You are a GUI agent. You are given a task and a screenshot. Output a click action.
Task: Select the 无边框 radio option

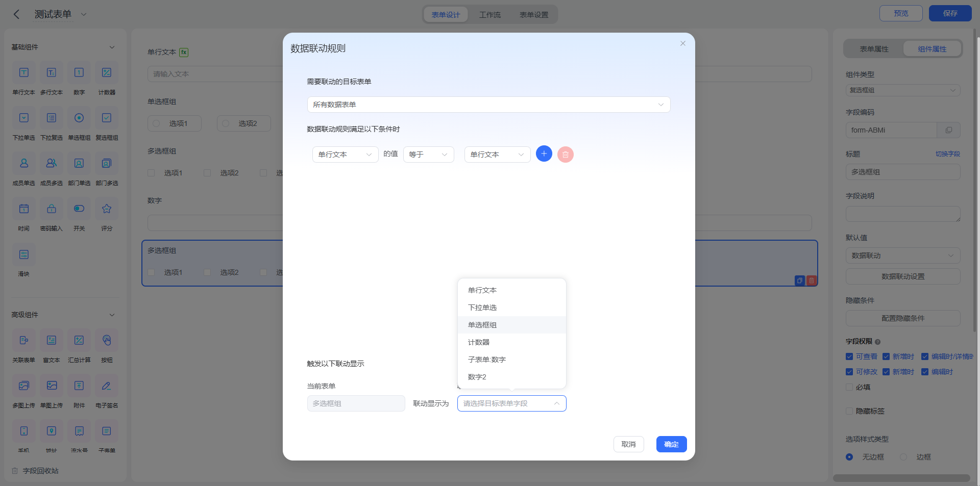coord(849,457)
